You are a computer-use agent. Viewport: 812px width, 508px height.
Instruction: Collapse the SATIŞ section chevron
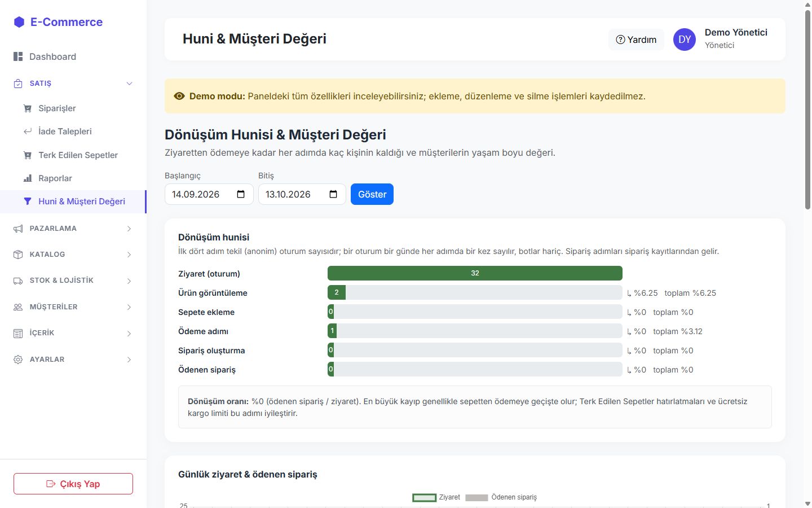(129, 84)
